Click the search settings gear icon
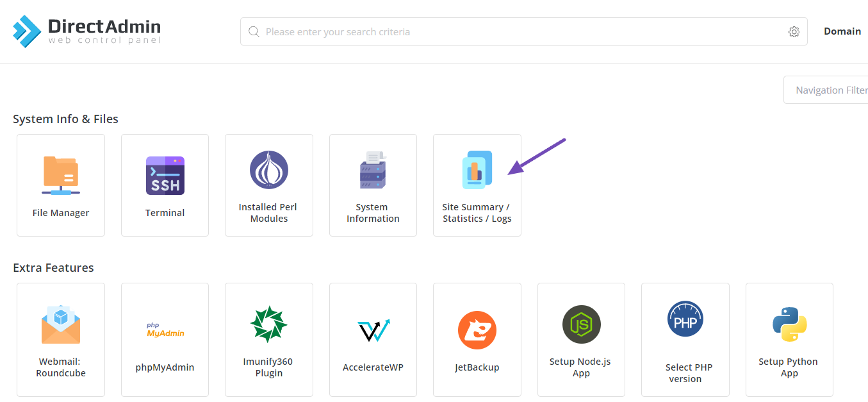Screen dimensions: 868x402 click(794, 32)
